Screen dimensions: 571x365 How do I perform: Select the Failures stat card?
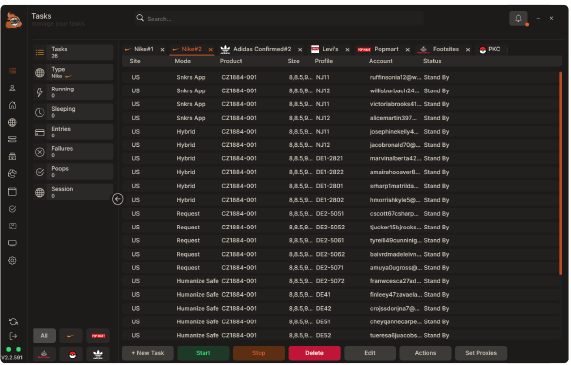tap(73, 152)
